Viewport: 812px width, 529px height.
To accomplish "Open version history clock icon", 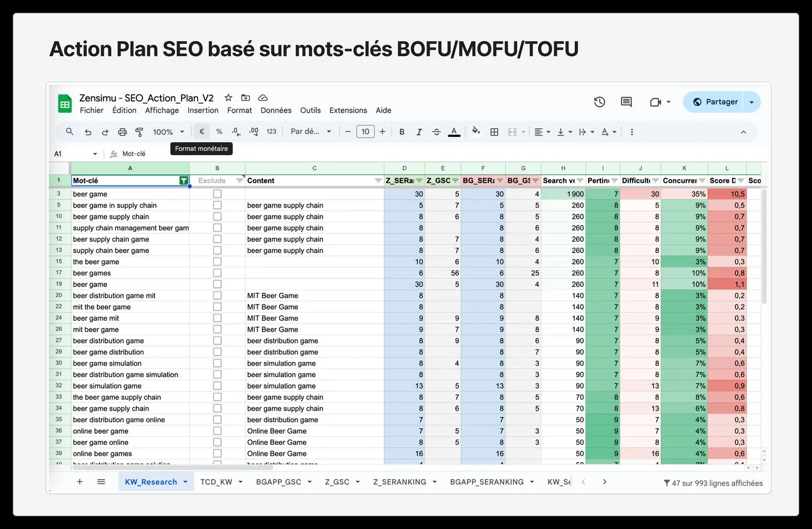I will 600,102.
